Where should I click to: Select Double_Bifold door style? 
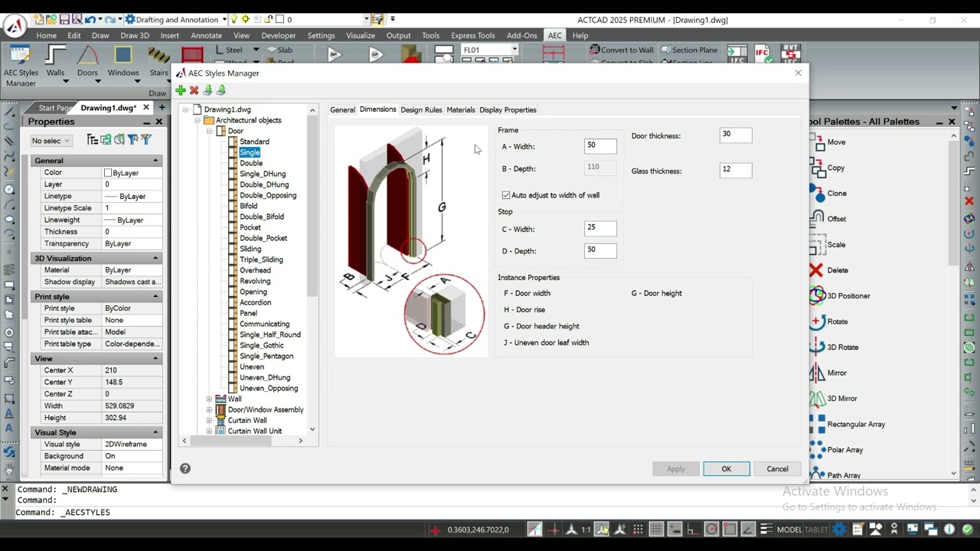pyautogui.click(x=262, y=217)
